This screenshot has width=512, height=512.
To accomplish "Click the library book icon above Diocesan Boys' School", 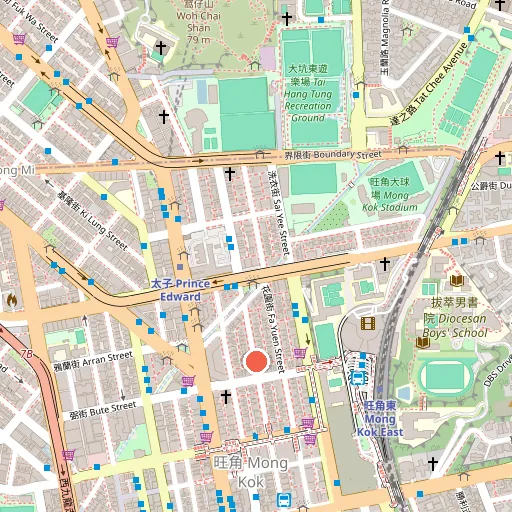I will click(457, 281).
